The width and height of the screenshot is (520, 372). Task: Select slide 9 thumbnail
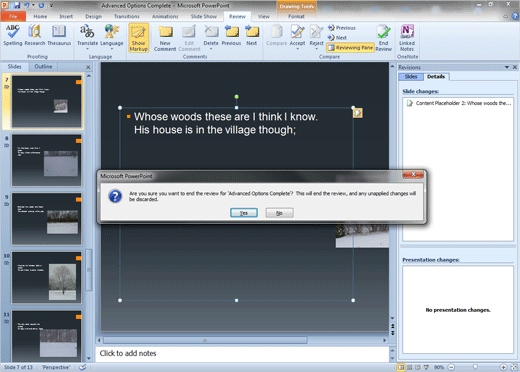(47, 219)
